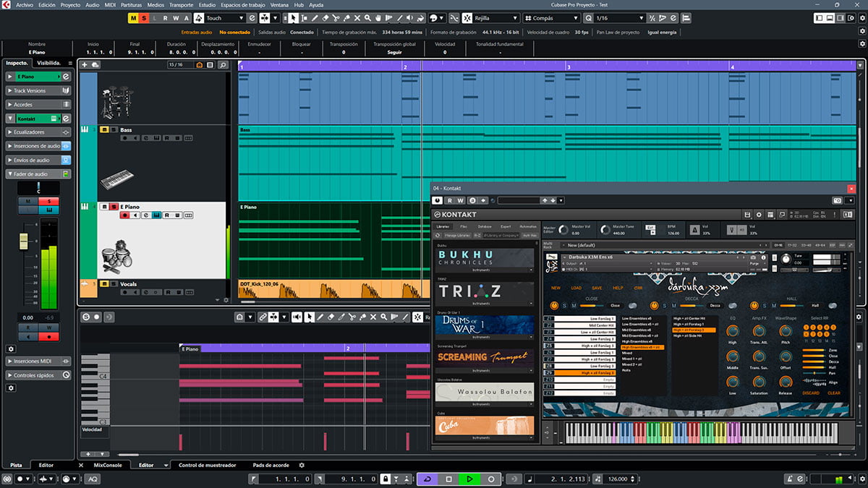Click the Kontakt plugin snapshot camera icon
Viewport: 868px width, 488px height.
[x=837, y=200]
